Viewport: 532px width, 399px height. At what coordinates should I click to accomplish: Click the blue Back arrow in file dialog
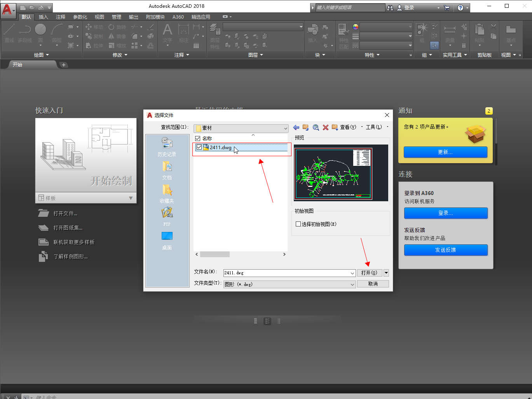(296, 127)
